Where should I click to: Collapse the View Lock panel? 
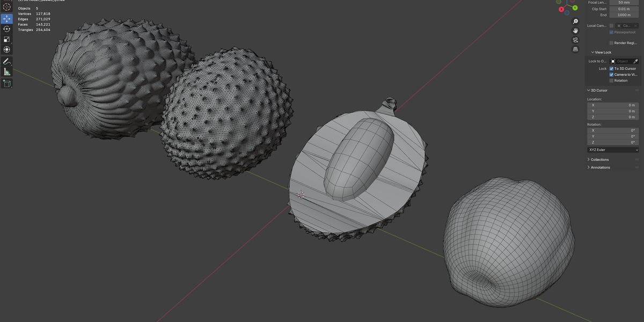click(x=603, y=52)
